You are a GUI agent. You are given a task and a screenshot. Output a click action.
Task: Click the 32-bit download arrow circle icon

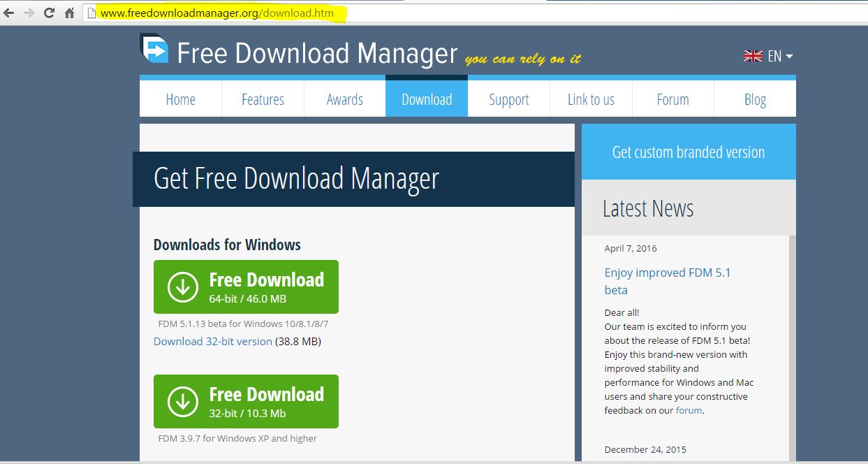(183, 402)
